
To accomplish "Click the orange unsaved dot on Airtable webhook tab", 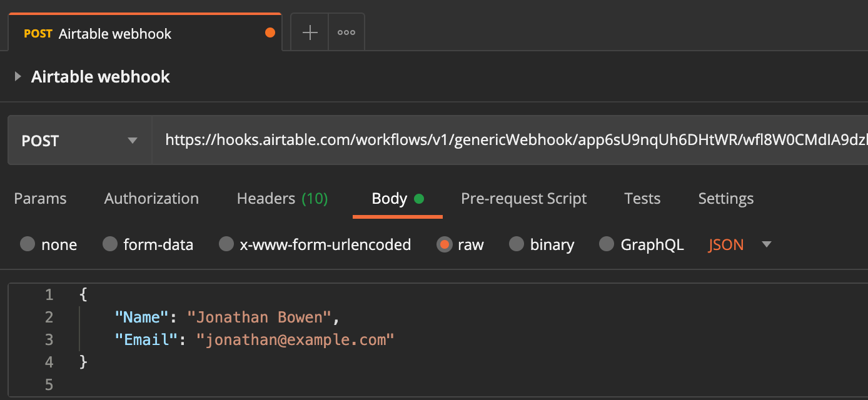I will 270,33.
